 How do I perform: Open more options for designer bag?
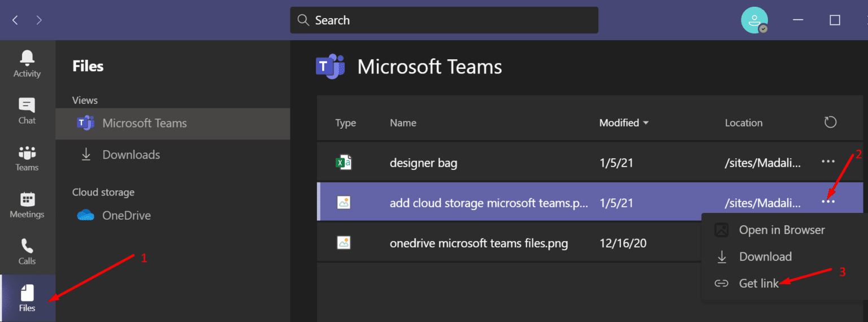tap(828, 162)
